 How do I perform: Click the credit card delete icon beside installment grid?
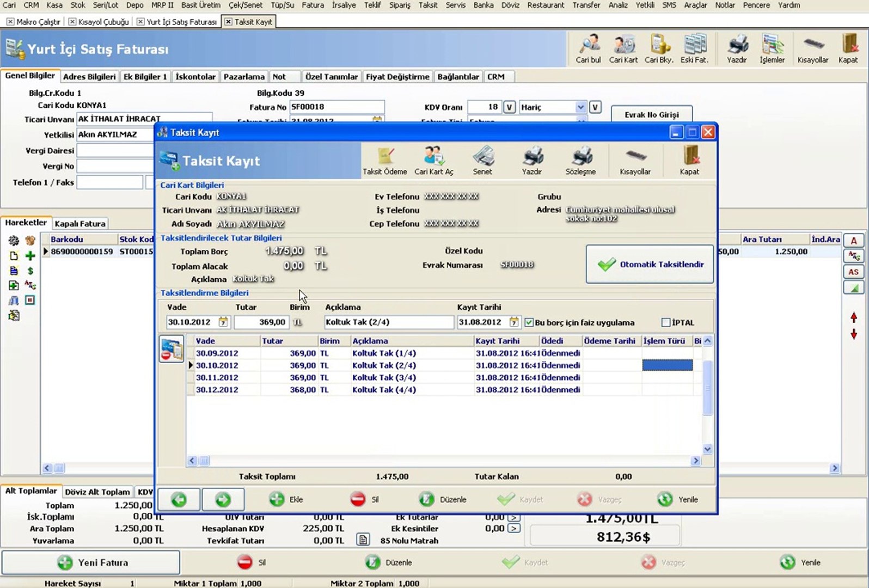pyautogui.click(x=171, y=349)
